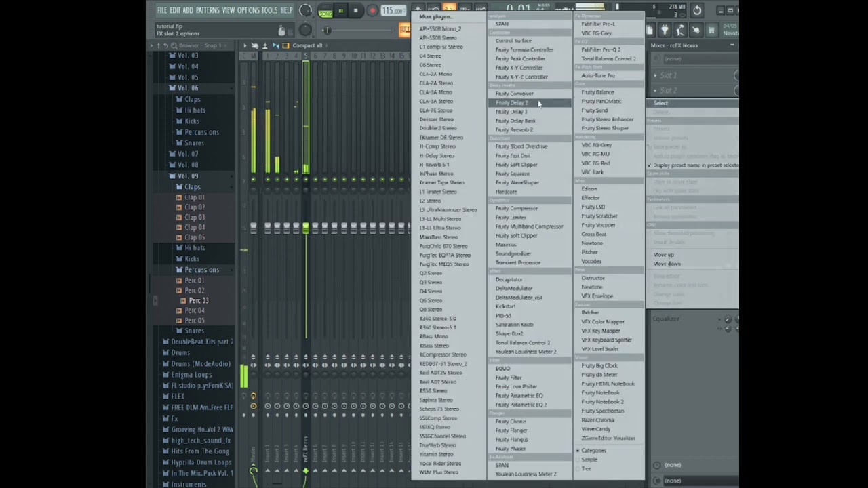Click Move down in the slot menu
868x488 pixels.
click(667, 264)
